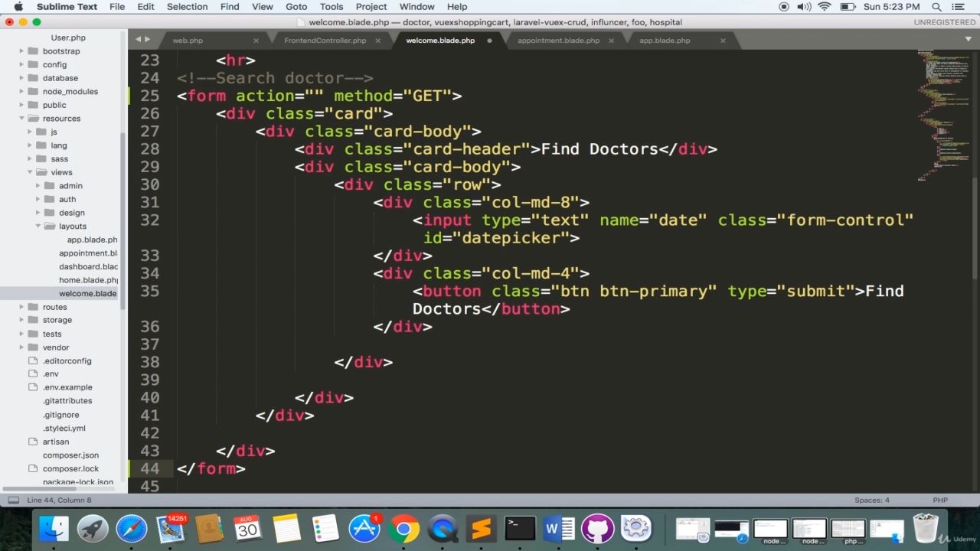Open the Calendar app in Dock
The image size is (980, 551).
[248, 528]
